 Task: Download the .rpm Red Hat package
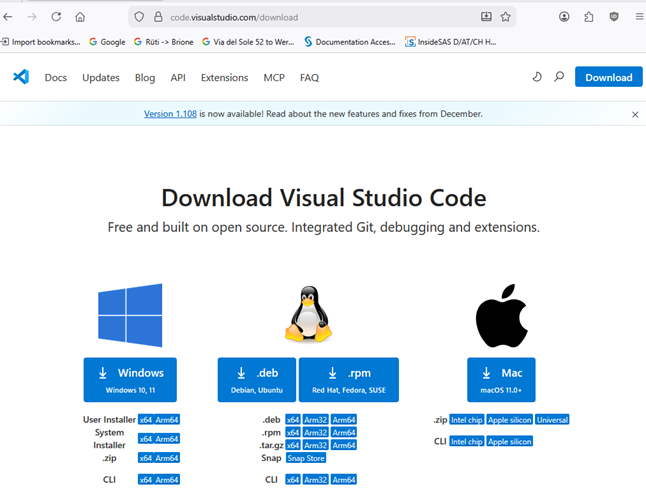pyautogui.click(x=349, y=379)
